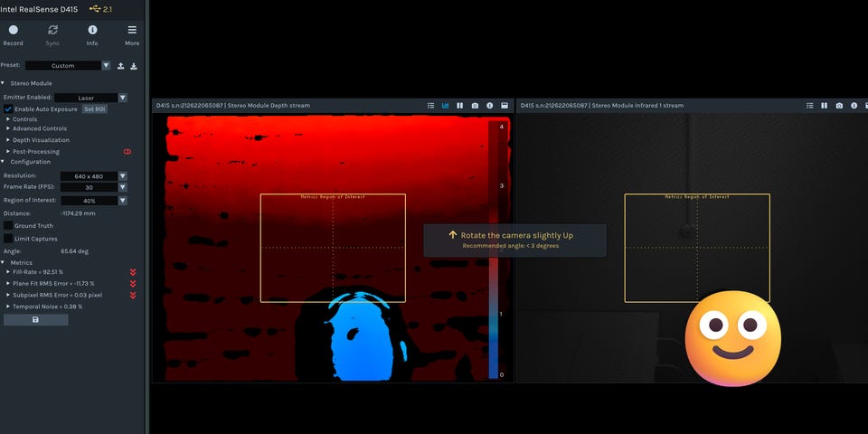The height and width of the screenshot is (434, 868).
Task: Click the Set ROI button
Action: (95, 109)
